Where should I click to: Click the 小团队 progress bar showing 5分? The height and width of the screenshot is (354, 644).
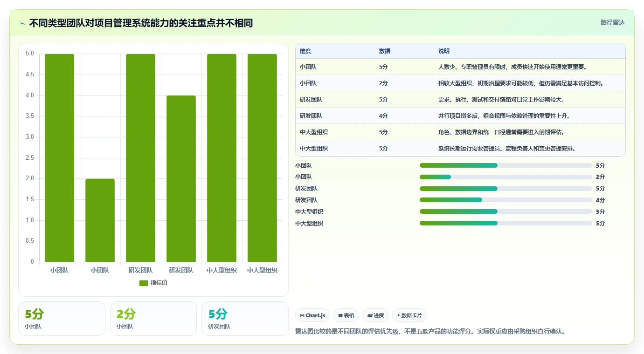tap(506, 165)
